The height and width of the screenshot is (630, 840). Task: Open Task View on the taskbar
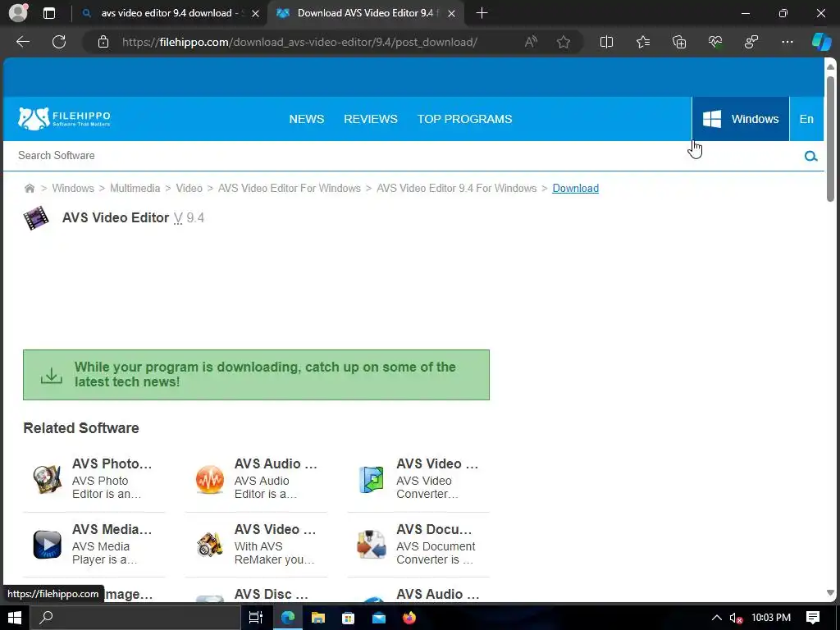click(x=256, y=618)
